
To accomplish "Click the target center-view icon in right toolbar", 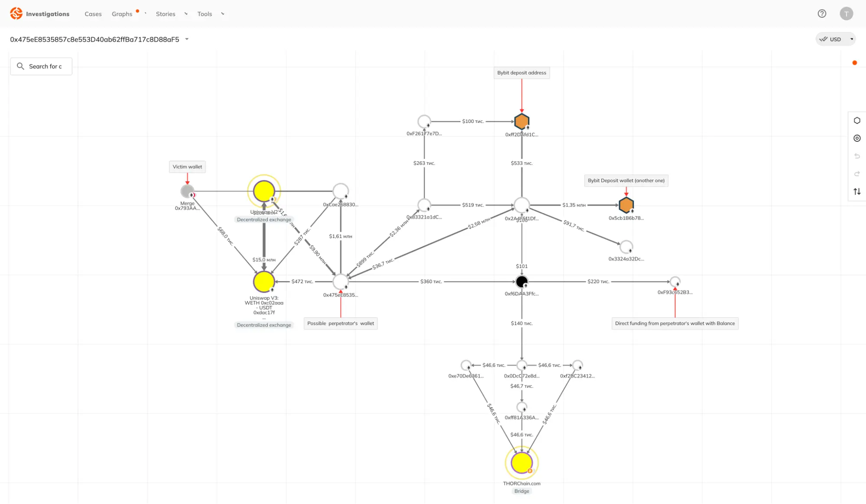I will click(x=857, y=138).
